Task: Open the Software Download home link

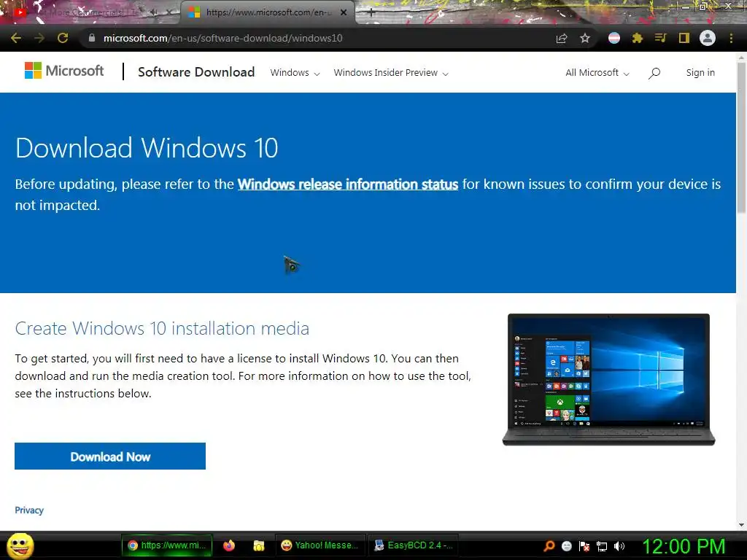Action: [196, 72]
